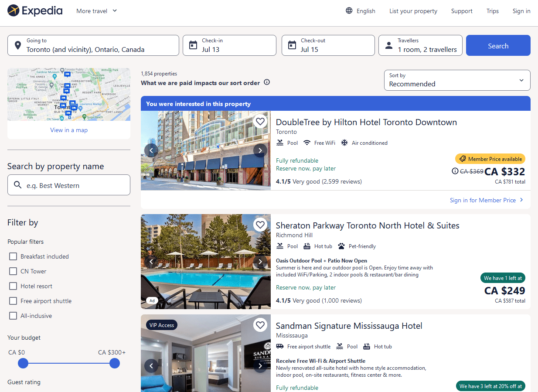
Task: Open the Travellers selector
Action: point(420,45)
